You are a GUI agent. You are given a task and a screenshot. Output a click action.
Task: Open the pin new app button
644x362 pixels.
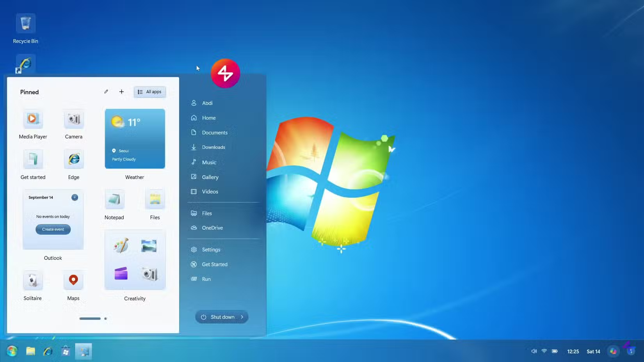point(121,92)
